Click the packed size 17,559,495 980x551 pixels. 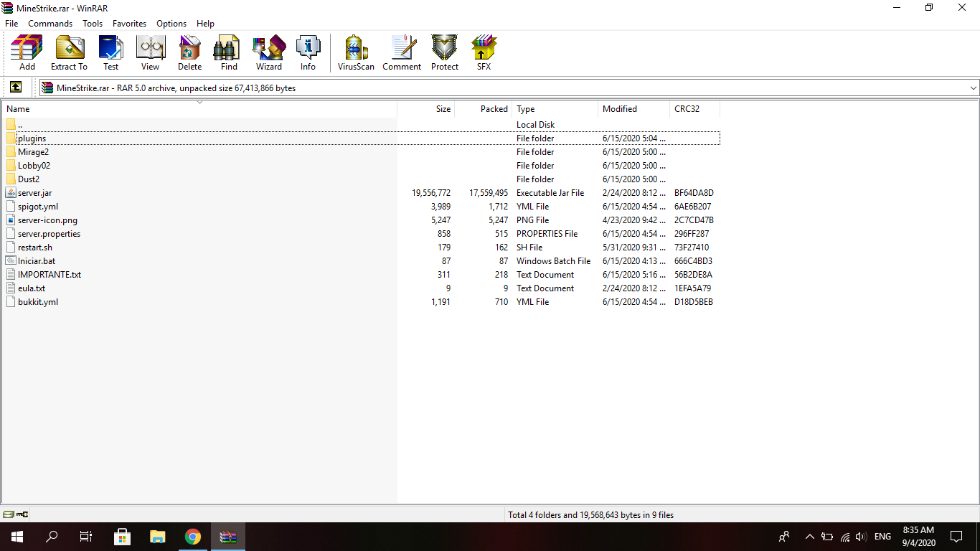[x=489, y=193]
